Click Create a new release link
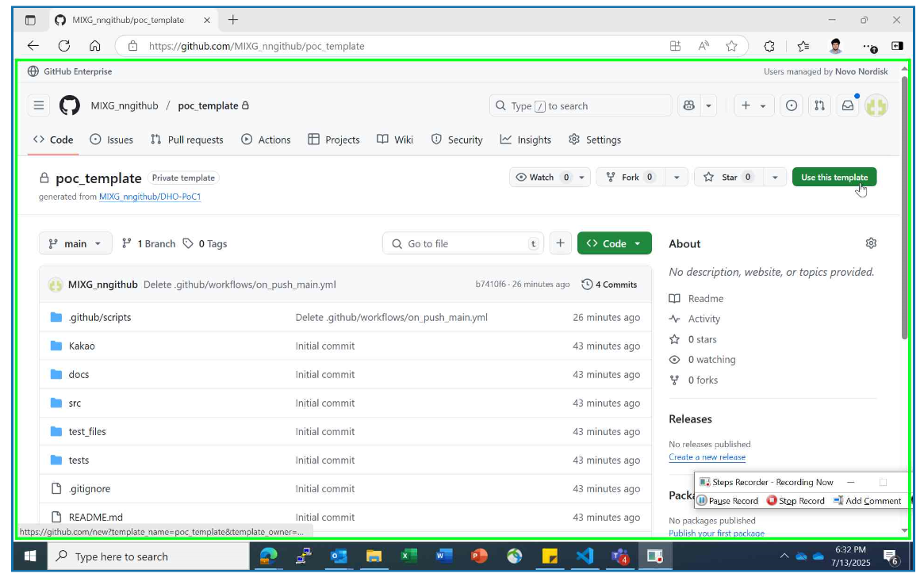This screenshot has height=581, width=924. click(707, 457)
